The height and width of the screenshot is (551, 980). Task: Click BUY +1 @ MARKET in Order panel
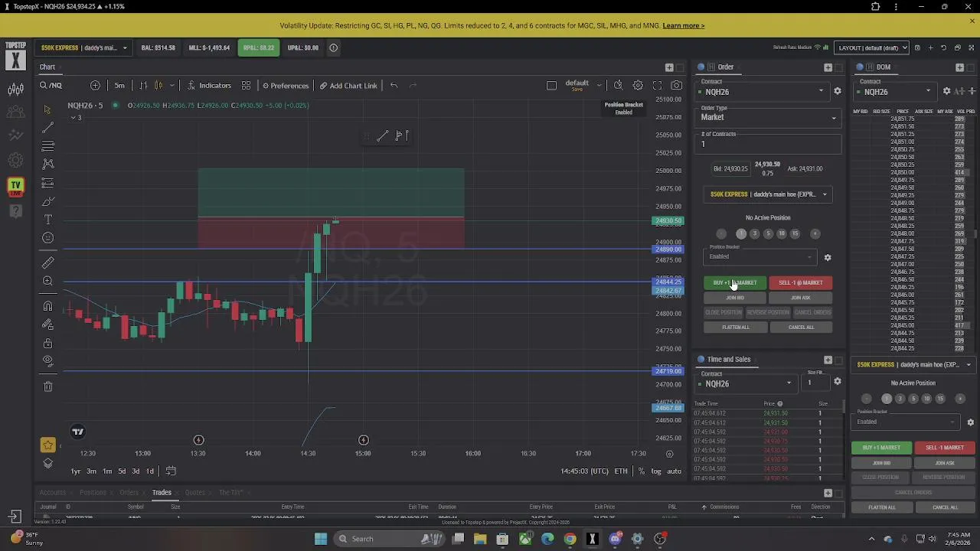point(735,283)
